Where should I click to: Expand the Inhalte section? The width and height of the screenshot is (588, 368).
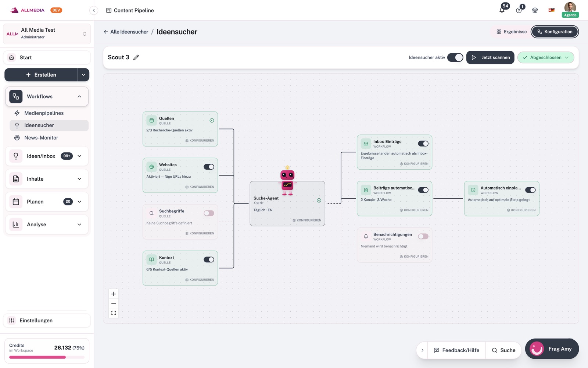[x=79, y=179]
